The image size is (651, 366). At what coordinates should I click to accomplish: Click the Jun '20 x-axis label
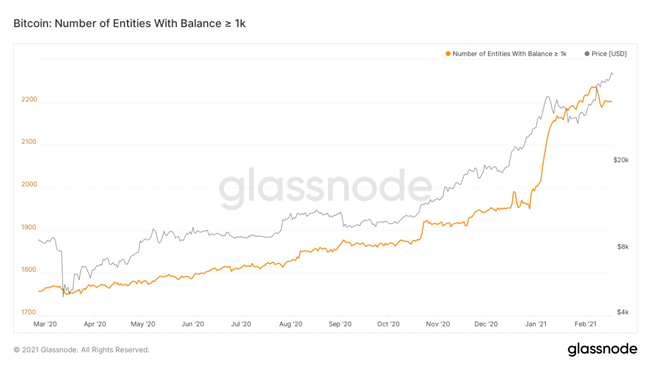(x=193, y=324)
